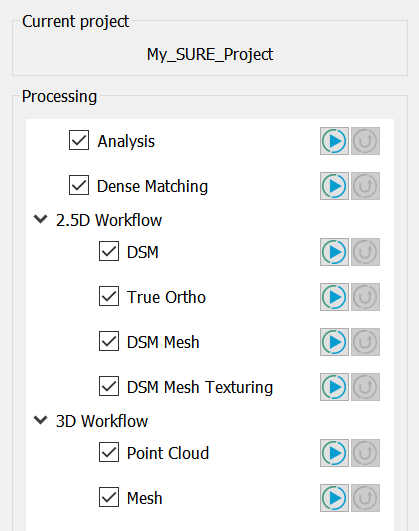The width and height of the screenshot is (419, 531).
Task: Click the My_SURE_Project project name
Action: coord(210,54)
